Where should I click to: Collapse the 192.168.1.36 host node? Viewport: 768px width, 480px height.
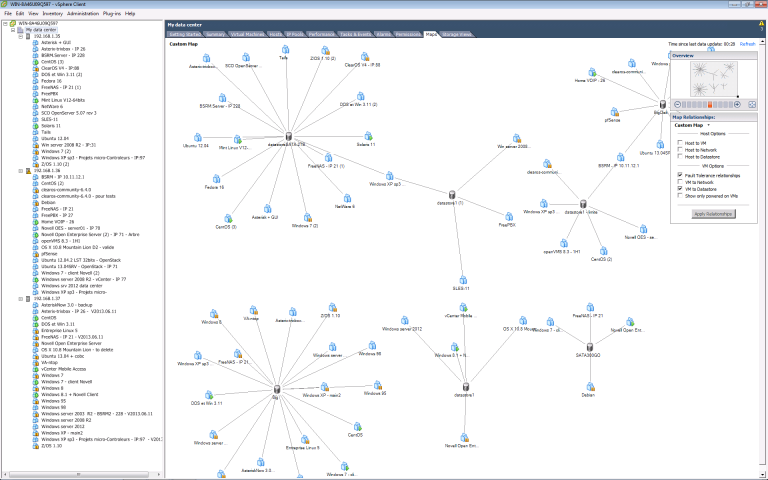click(21, 171)
